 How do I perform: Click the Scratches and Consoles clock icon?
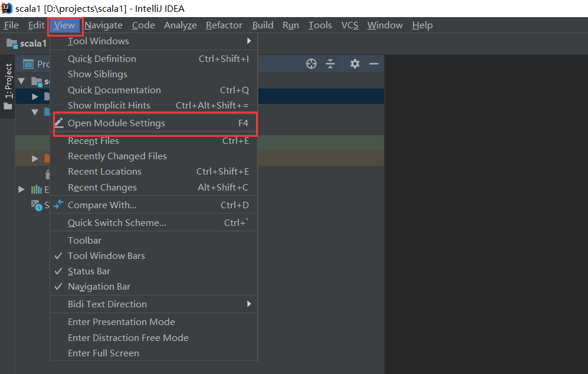(37, 205)
